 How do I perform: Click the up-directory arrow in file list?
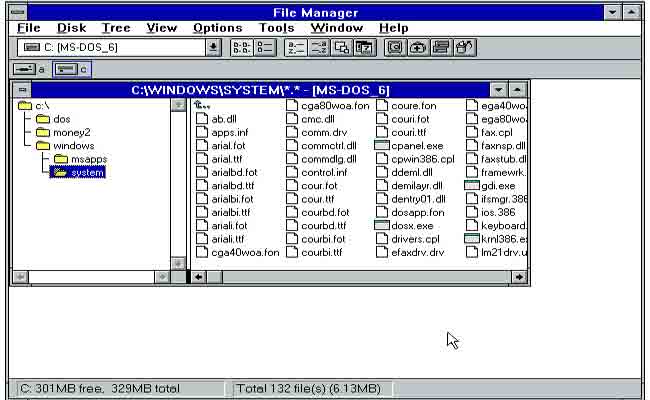click(202, 105)
